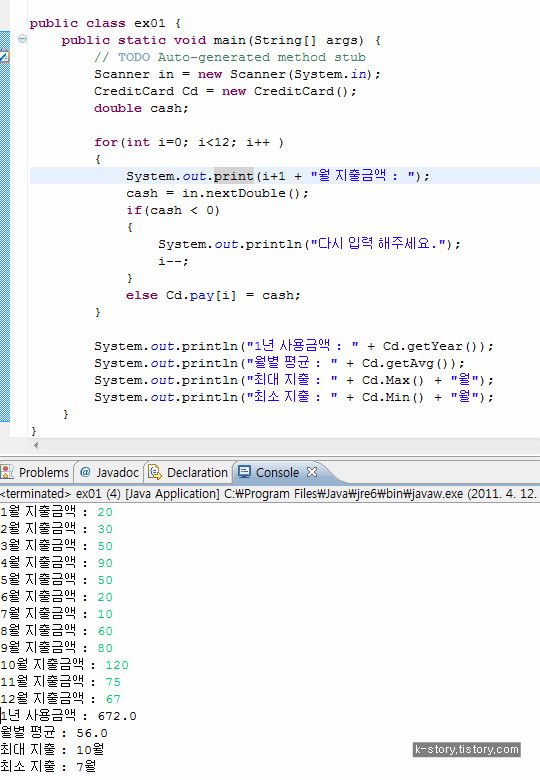Screen dimensions: 540x780
Task: Click the CreditCard Cd declaration line
Action: point(225,91)
